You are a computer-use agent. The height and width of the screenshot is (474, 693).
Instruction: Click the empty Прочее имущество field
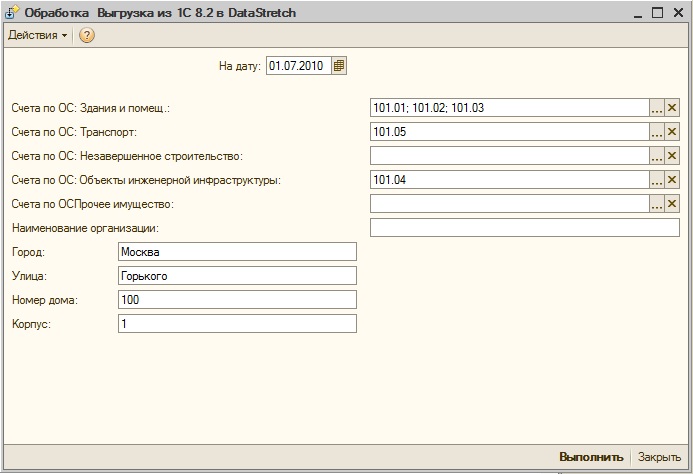pyautogui.click(x=510, y=204)
